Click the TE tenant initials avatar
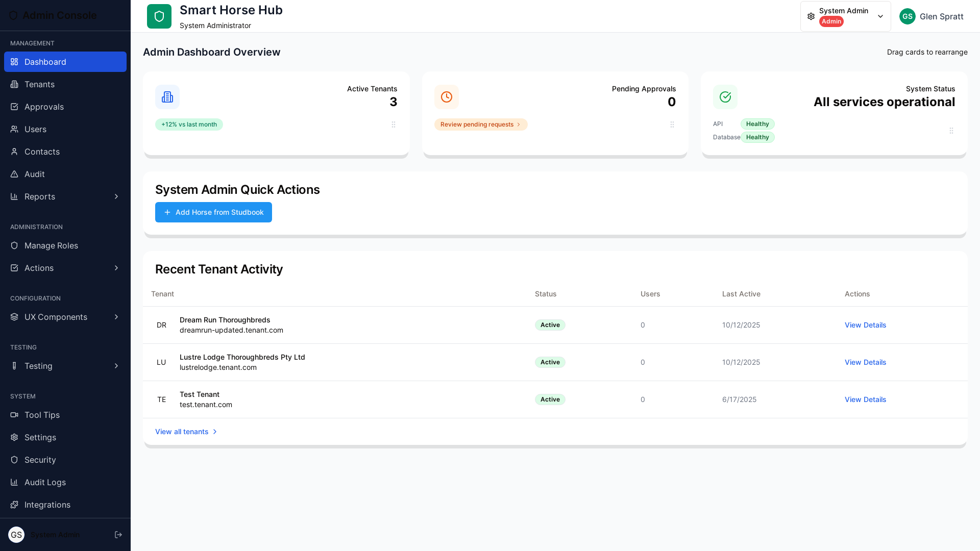 pyautogui.click(x=161, y=399)
